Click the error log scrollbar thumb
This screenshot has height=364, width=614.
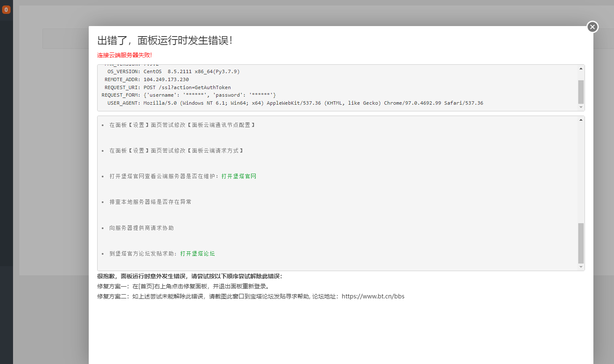[581, 92]
